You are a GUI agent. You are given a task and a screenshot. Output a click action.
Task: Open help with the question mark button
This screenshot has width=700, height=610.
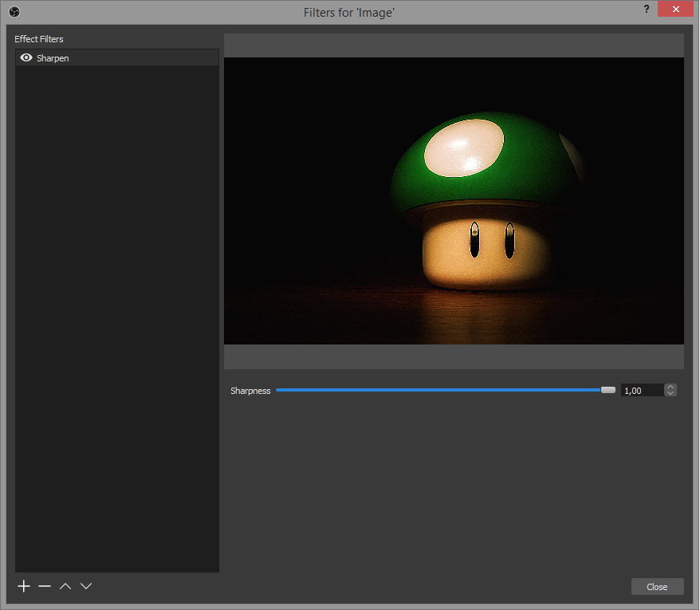646,10
